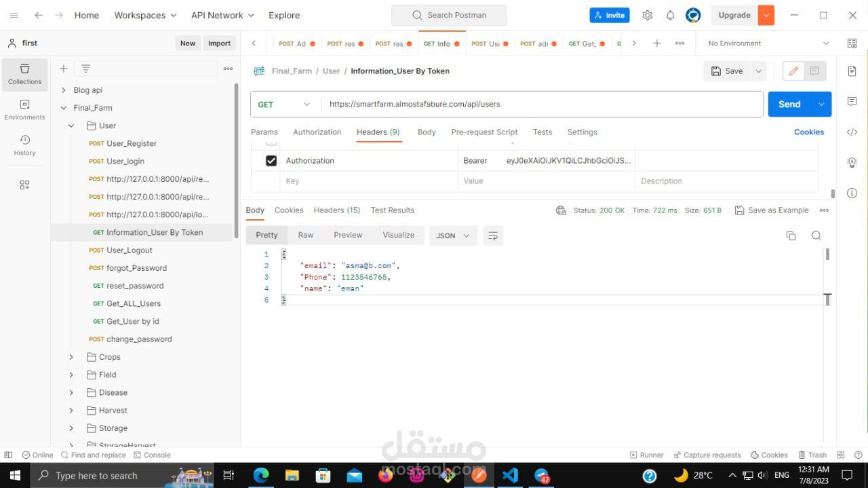
Task: Go back with the left arrow
Action: click(x=39, y=15)
